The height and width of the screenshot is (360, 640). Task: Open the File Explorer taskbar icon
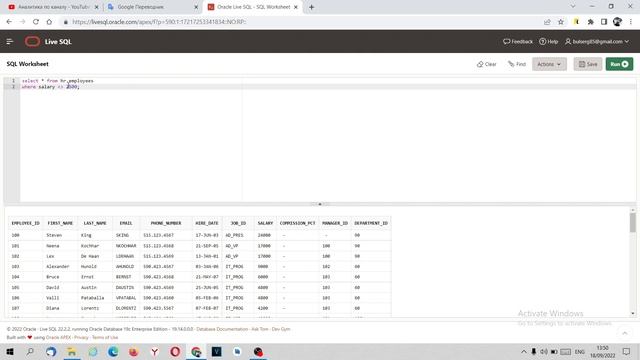click(72, 352)
